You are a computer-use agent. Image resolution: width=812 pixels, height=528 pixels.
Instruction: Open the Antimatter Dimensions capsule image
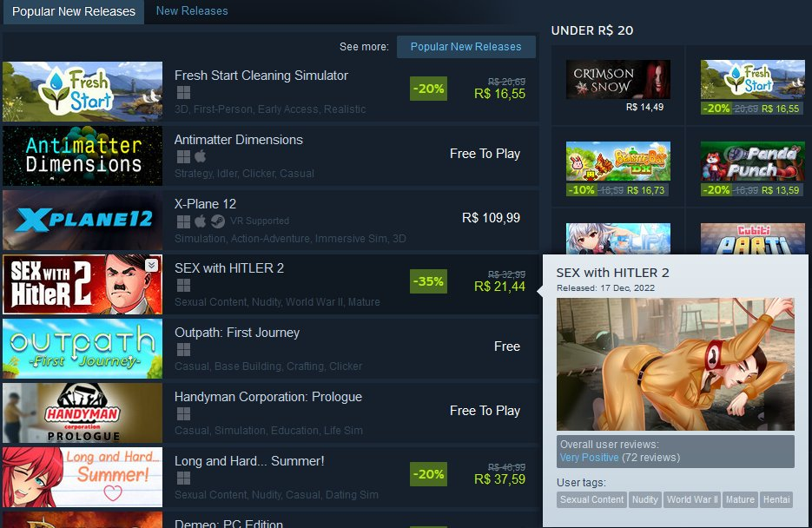coord(83,155)
